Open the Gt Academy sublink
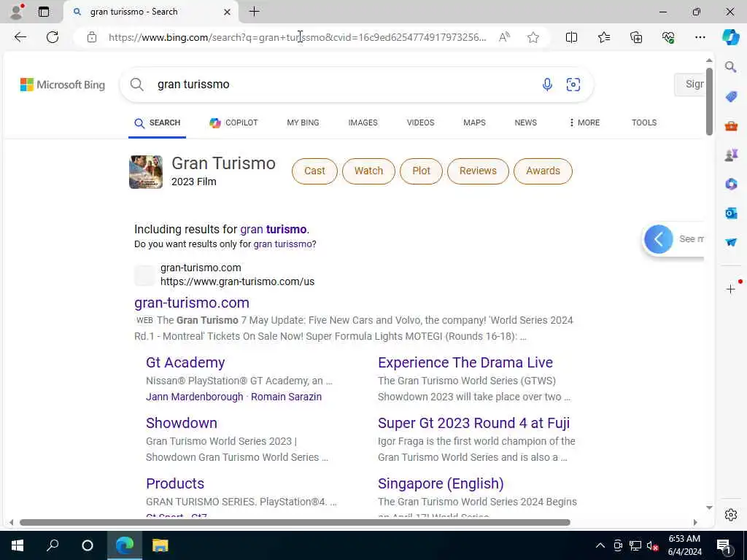Viewport: 747px width, 560px height. 185,363
